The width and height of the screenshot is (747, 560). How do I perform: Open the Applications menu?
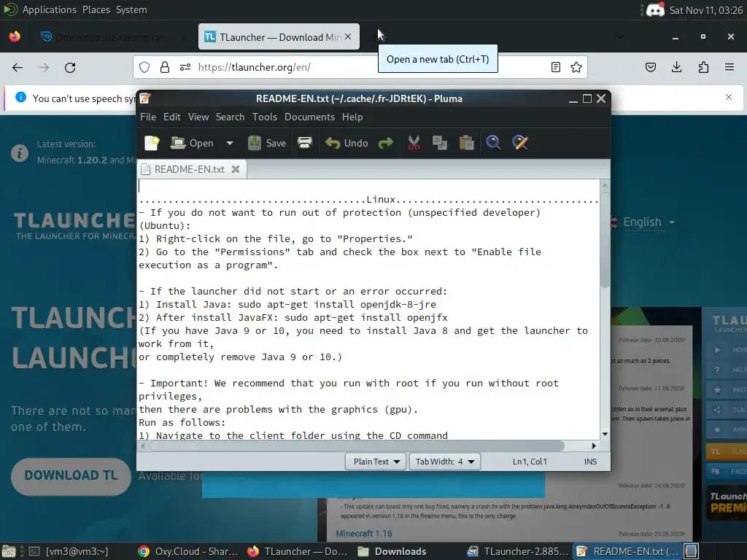50,9
